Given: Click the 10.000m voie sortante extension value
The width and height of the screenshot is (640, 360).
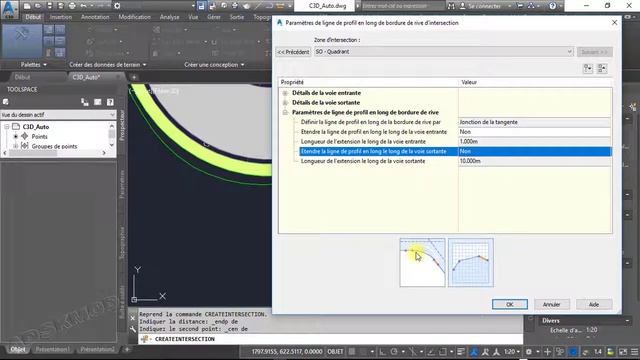Looking at the screenshot, I should [x=535, y=161].
